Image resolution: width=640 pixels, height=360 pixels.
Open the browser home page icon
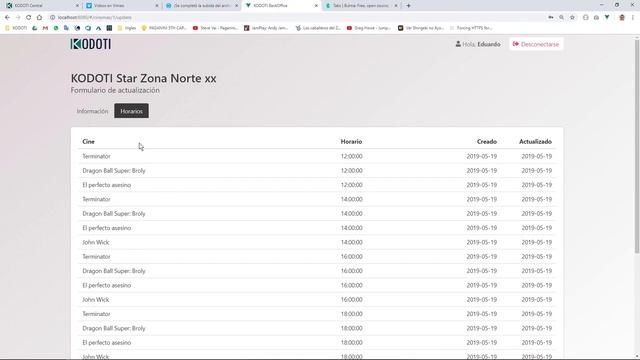[39, 18]
